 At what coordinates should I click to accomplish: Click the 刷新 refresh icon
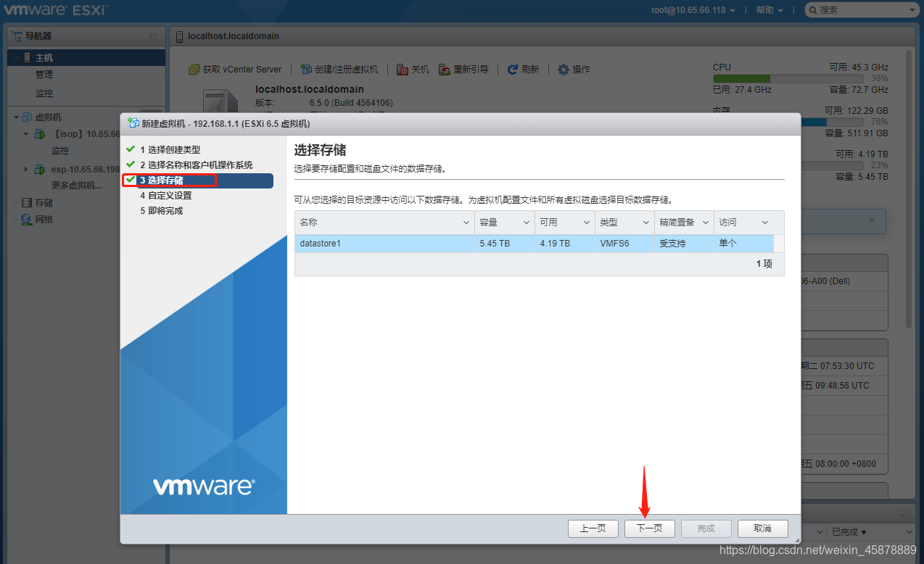coord(513,70)
